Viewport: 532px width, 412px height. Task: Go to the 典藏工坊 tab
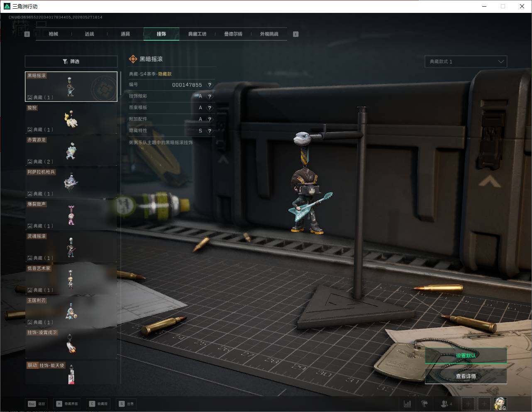pyautogui.click(x=197, y=34)
